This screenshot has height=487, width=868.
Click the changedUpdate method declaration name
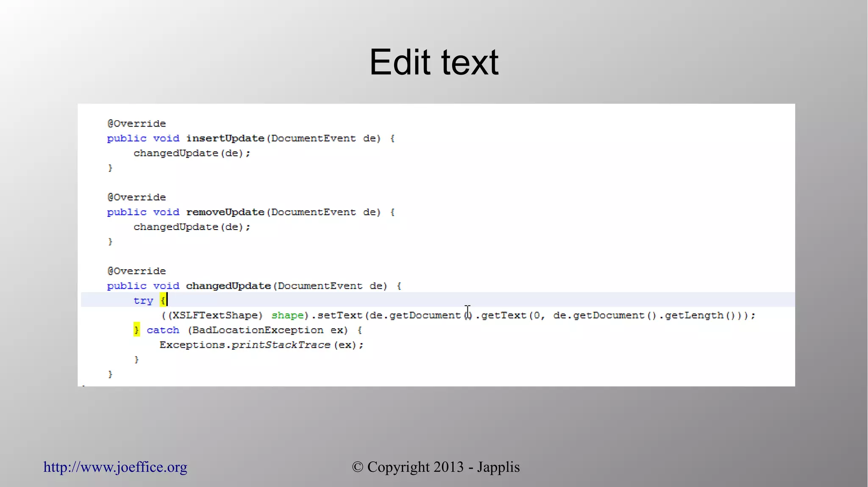point(228,286)
